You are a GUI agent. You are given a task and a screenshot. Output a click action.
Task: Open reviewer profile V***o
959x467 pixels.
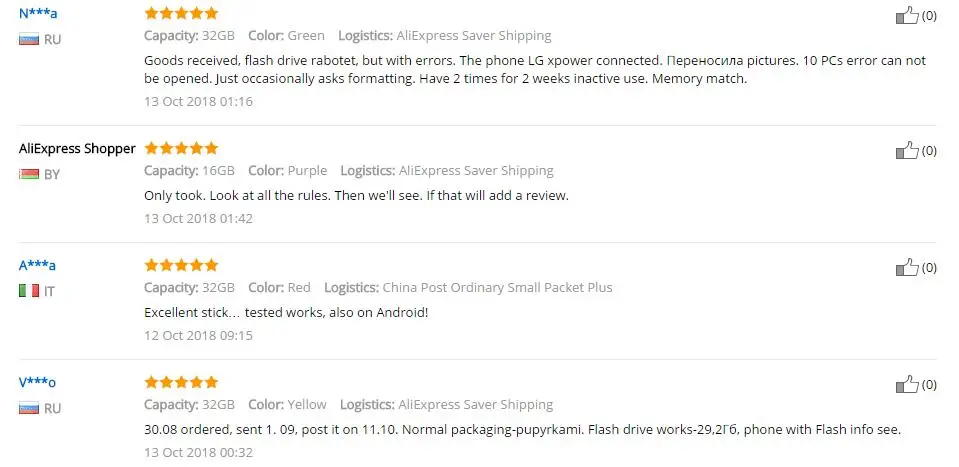point(37,383)
